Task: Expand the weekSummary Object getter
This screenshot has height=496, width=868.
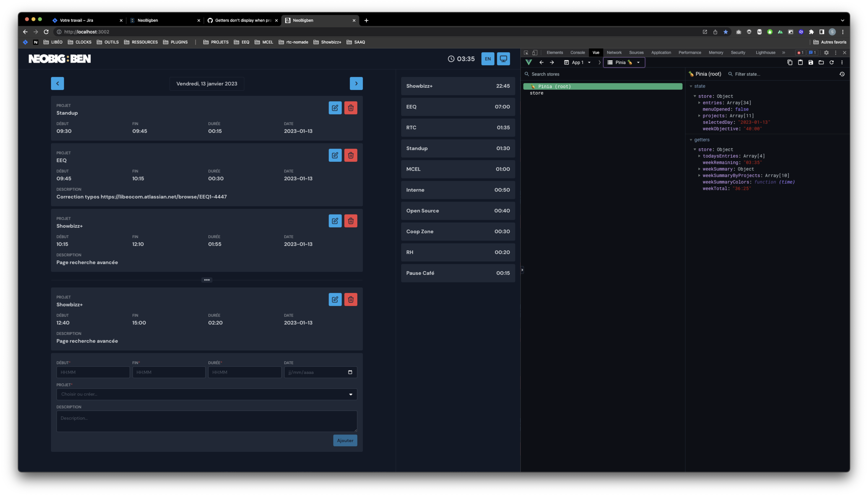Action: tap(699, 169)
